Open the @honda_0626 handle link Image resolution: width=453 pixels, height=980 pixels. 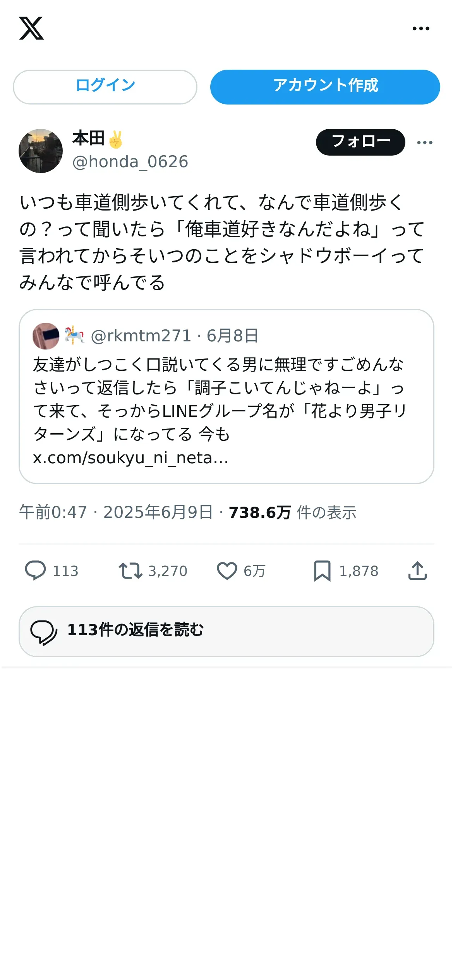pos(130,162)
